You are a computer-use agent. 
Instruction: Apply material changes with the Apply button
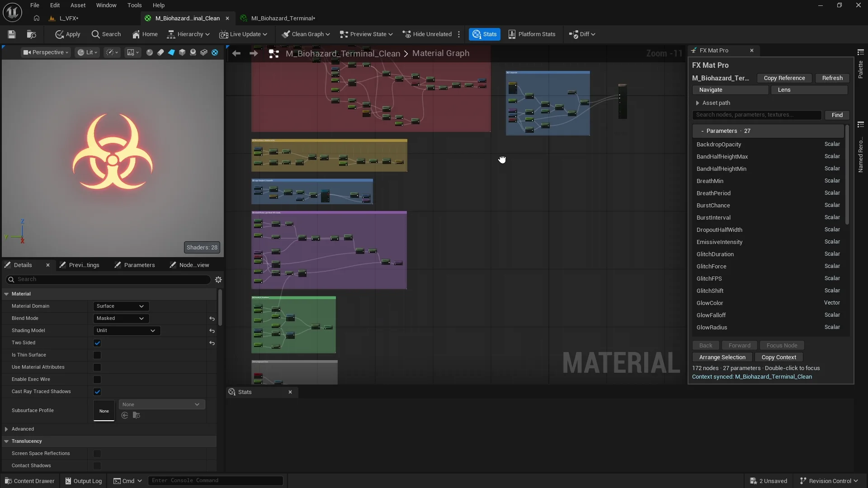tap(68, 34)
